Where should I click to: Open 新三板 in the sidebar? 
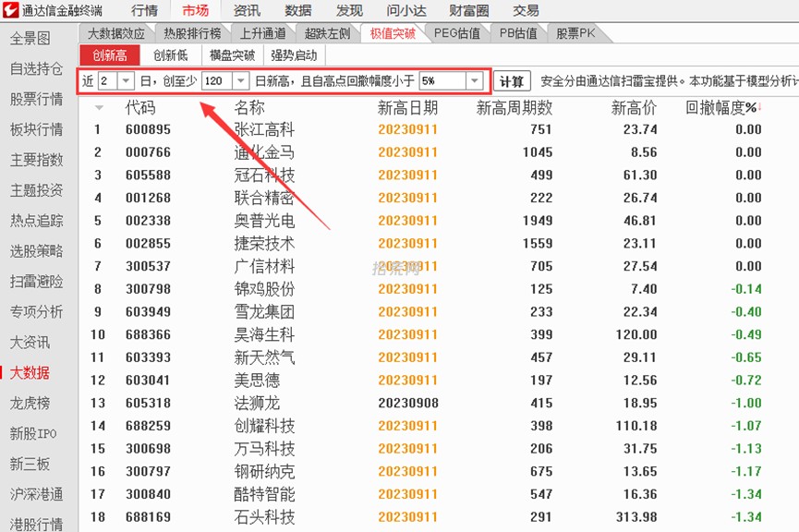30,464
